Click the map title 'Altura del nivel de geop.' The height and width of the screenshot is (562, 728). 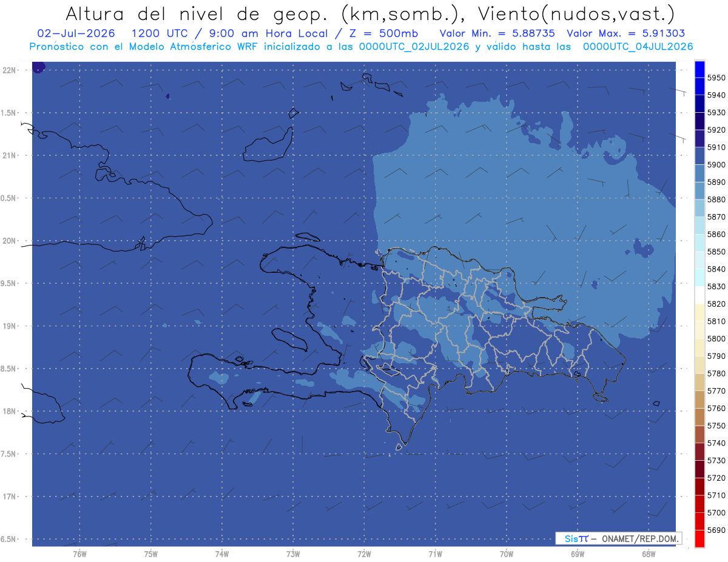click(198, 13)
